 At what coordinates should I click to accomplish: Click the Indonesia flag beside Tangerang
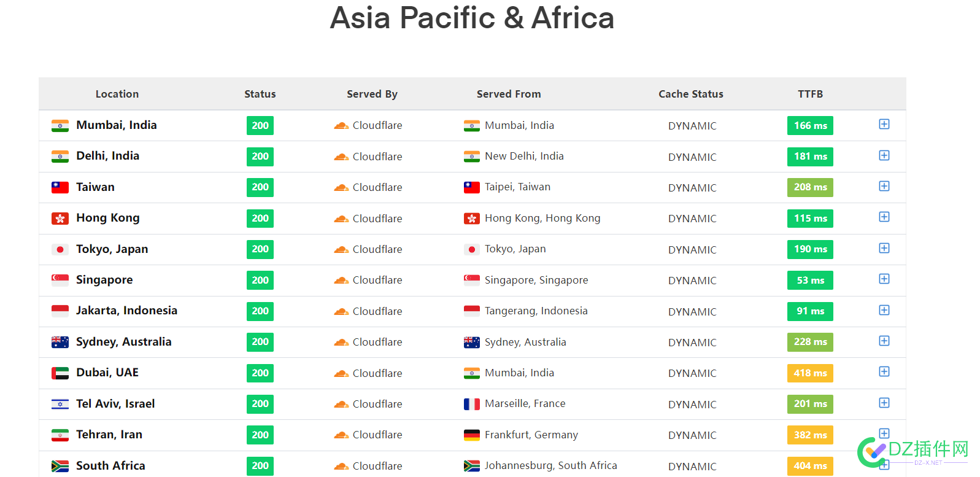[472, 311]
